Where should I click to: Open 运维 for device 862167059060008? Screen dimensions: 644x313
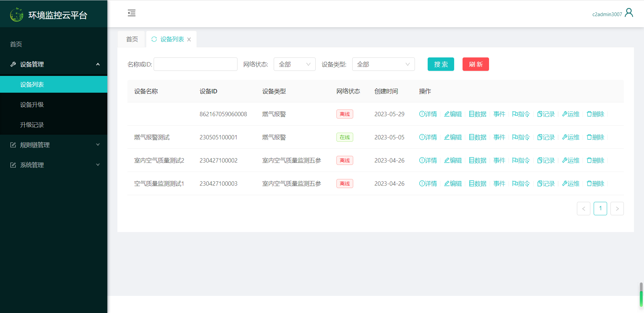(571, 114)
